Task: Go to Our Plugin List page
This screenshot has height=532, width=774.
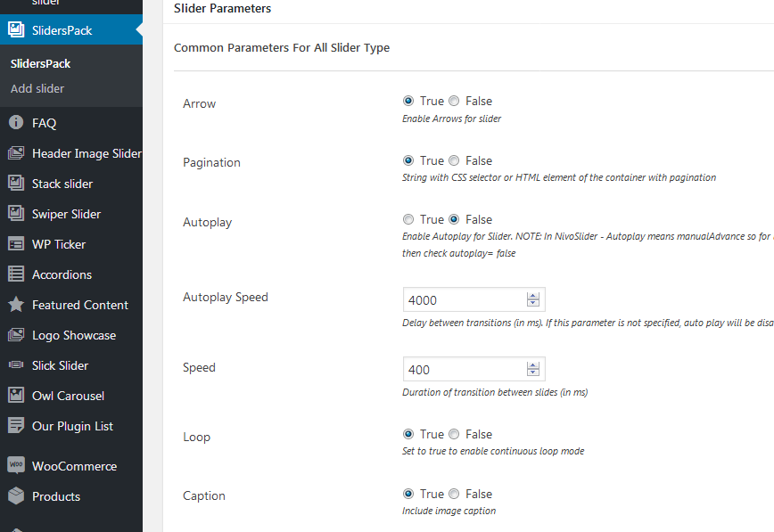Action: 72,426
